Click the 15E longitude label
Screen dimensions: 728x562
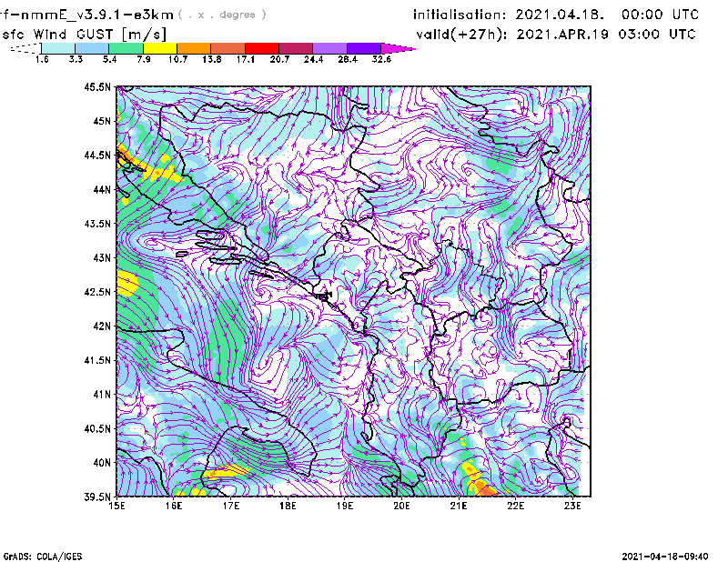coord(116,506)
